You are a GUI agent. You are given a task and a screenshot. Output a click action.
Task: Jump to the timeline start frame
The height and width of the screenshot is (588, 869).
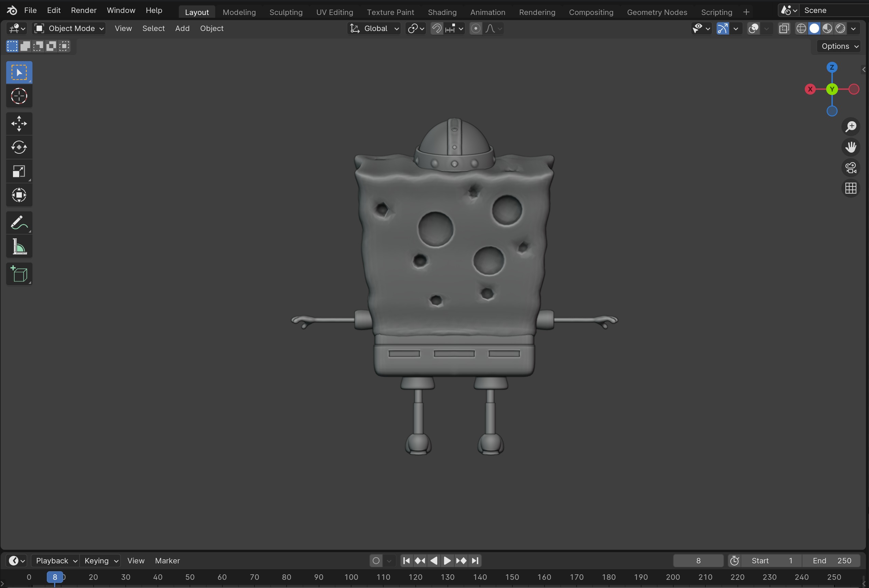pos(406,560)
